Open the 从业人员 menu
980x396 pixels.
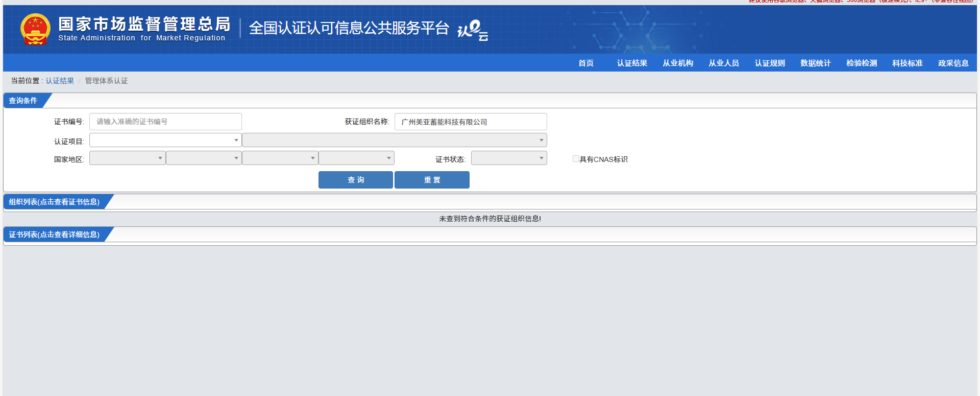pyautogui.click(x=724, y=63)
